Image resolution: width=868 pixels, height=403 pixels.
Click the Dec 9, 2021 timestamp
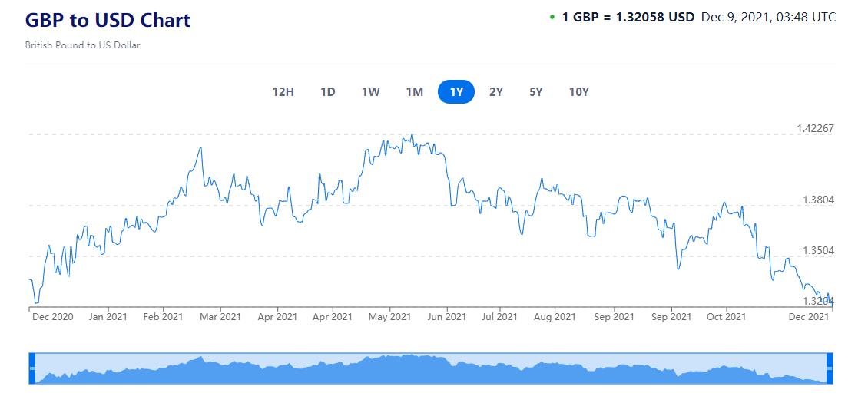pyautogui.click(x=768, y=17)
